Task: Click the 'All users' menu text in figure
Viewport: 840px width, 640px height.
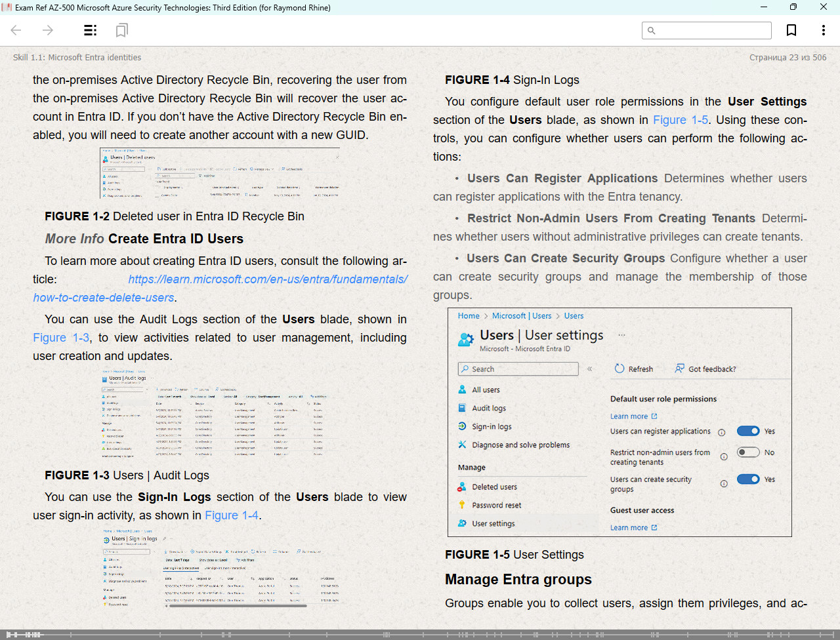Action: tap(486, 390)
